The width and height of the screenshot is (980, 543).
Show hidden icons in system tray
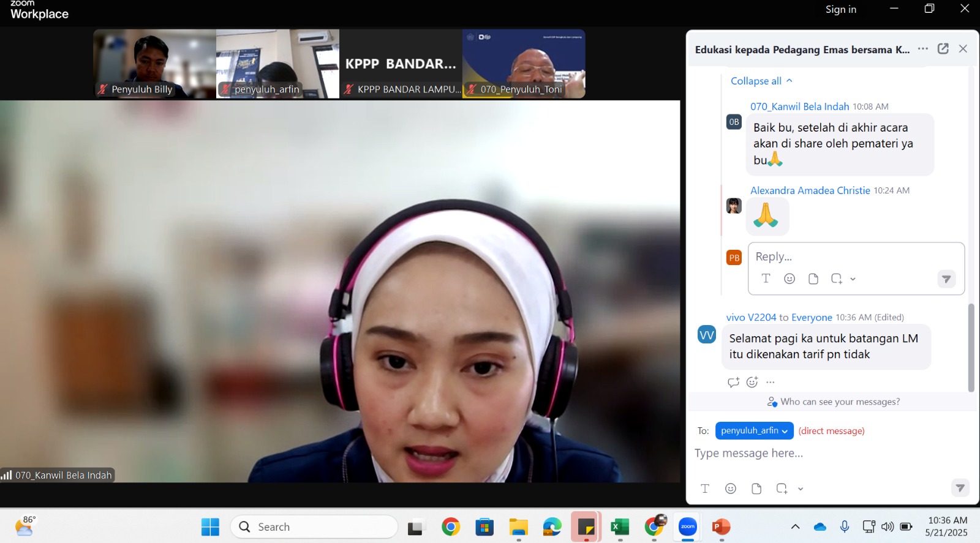pyautogui.click(x=795, y=526)
